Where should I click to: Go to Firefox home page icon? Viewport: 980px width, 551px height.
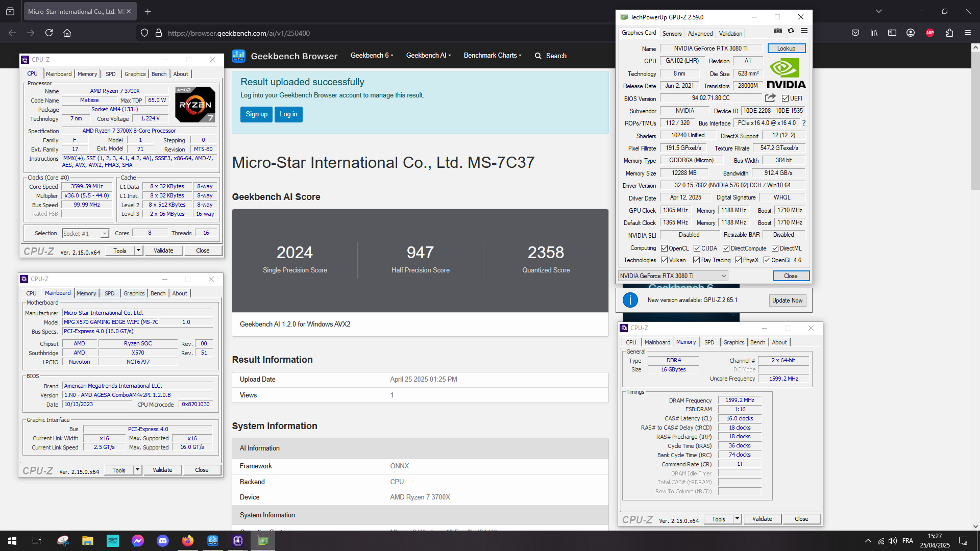67,33
